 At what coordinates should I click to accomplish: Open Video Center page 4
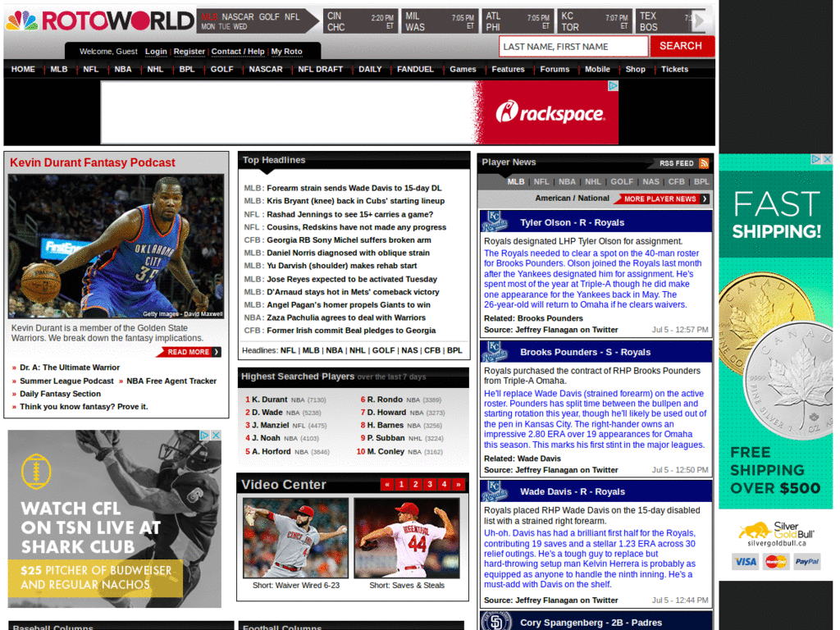point(444,484)
